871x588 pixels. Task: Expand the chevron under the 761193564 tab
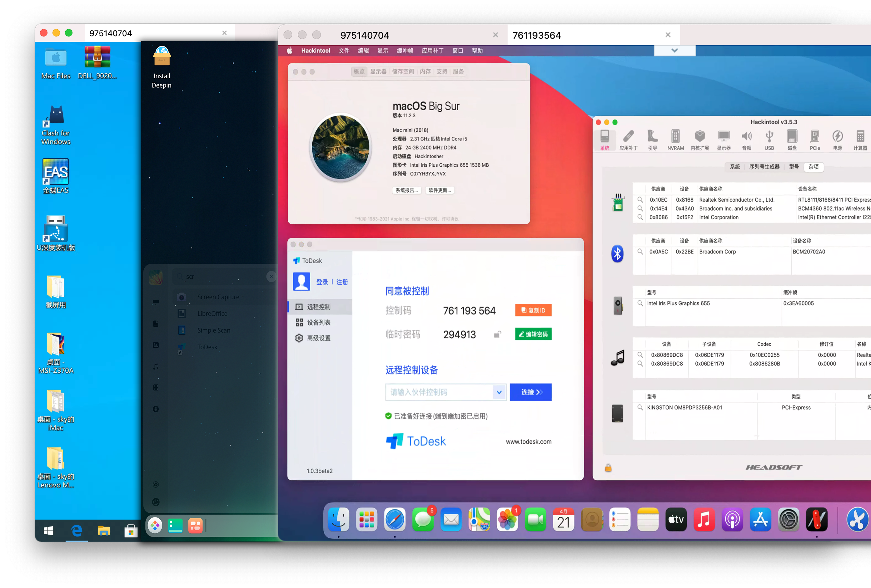point(674,50)
